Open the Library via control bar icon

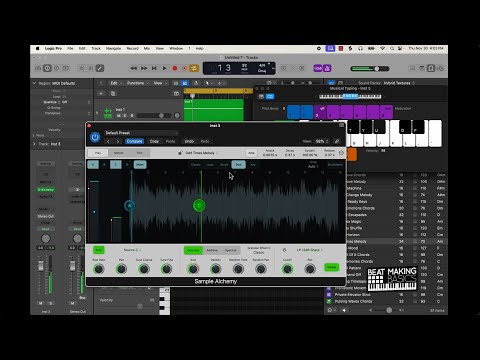38,68
